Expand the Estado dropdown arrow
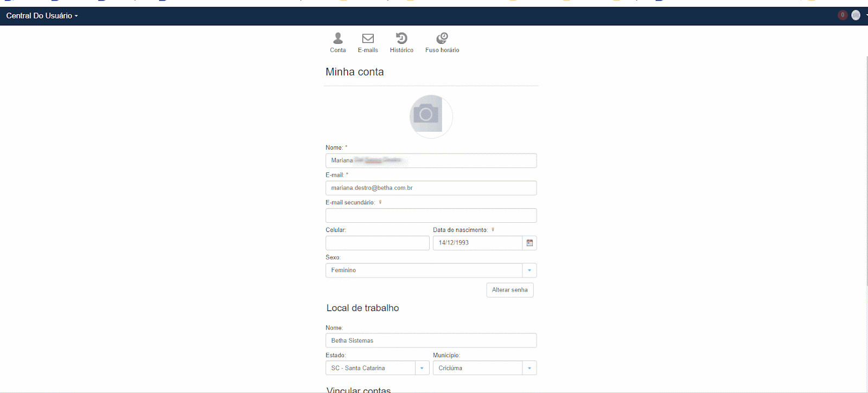 [x=422, y=368]
